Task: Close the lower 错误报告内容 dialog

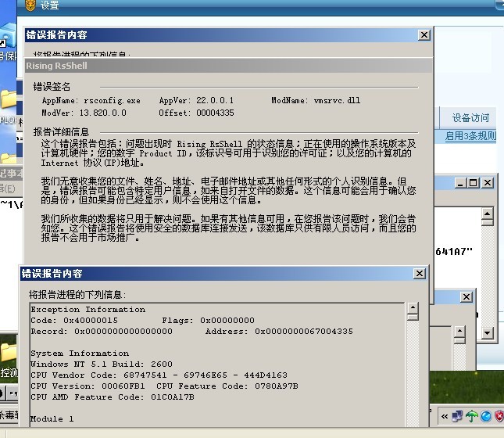Action: (419, 274)
